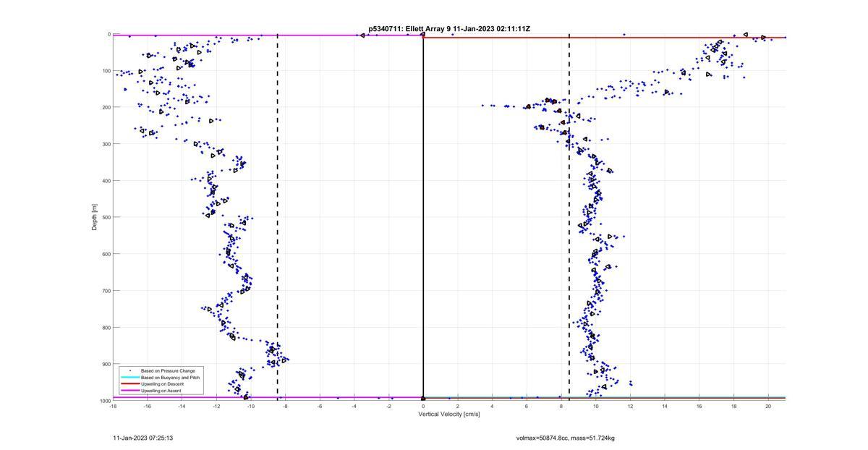The height and width of the screenshot is (450, 868).
Task: Select the 'Depth [m]' y-axis label
Action: click(x=94, y=217)
